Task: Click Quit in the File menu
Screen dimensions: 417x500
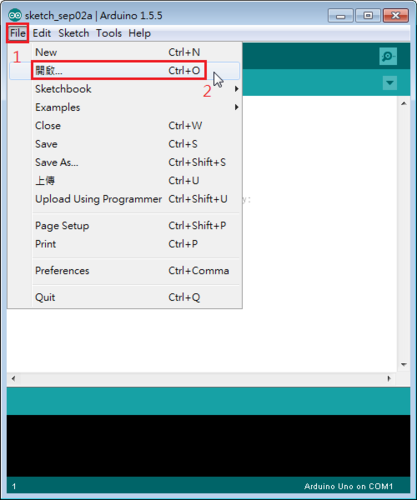Action: click(x=124, y=297)
